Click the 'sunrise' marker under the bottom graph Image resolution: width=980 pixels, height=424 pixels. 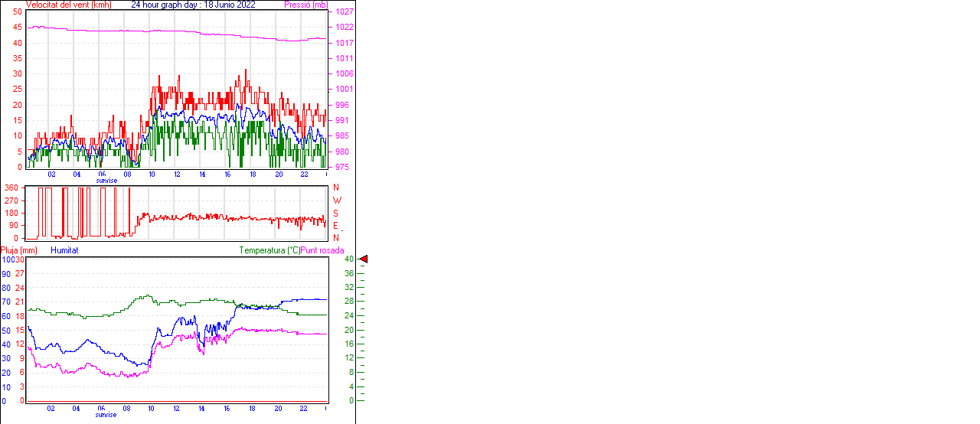coord(106,415)
